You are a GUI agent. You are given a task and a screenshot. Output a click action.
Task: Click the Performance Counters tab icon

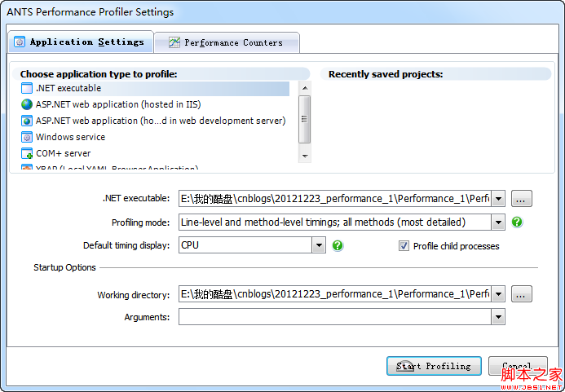(x=174, y=42)
